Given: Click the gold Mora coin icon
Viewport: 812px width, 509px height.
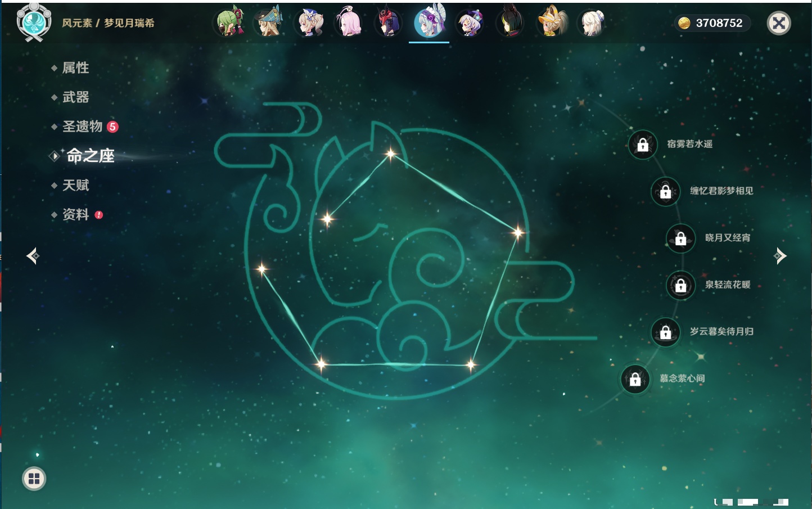Looking at the screenshot, I should 684,23.
